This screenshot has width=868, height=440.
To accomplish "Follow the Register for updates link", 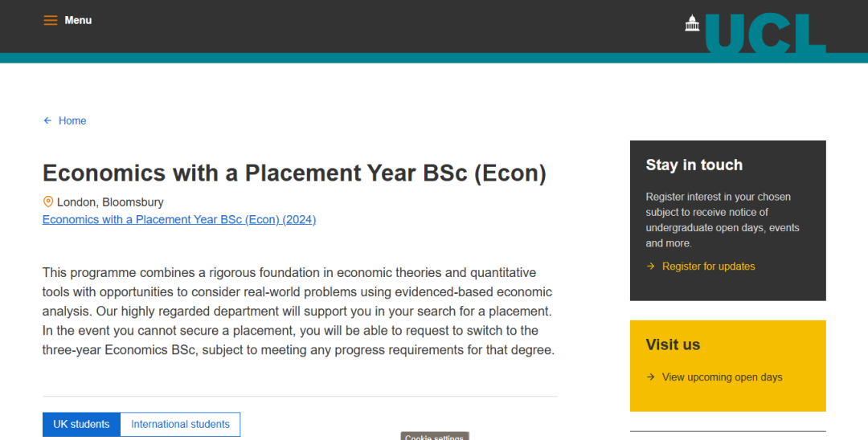I will click(x=708, y=267).
